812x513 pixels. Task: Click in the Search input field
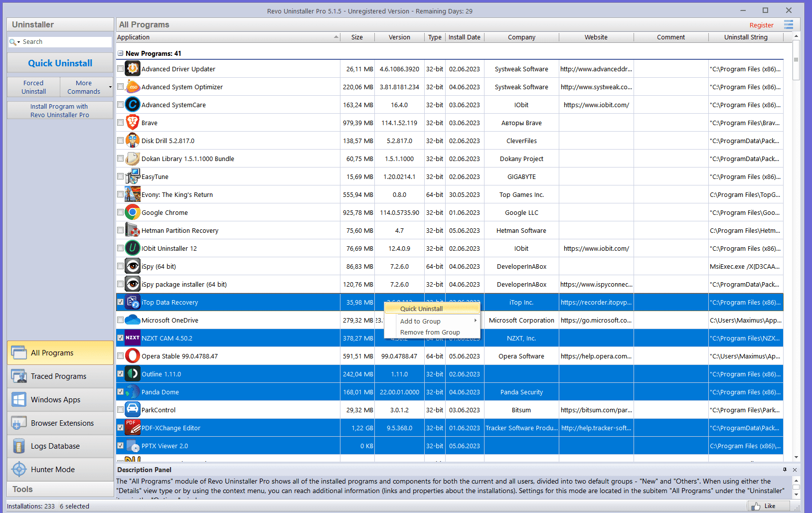66,42
